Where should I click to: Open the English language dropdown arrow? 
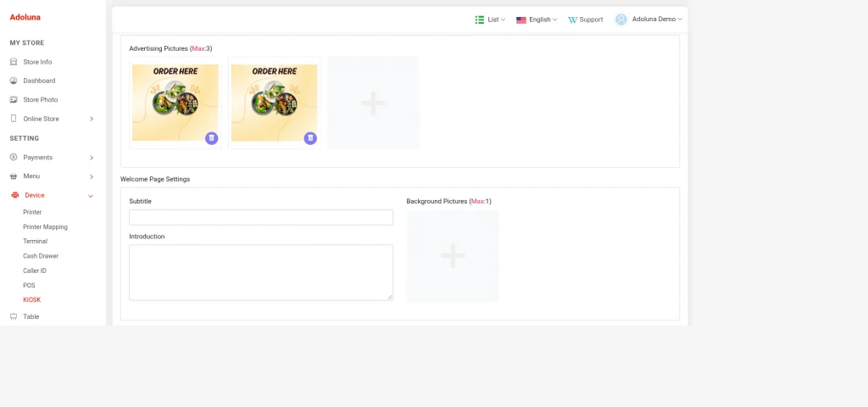pyautogui.click(x=554, y=20)
